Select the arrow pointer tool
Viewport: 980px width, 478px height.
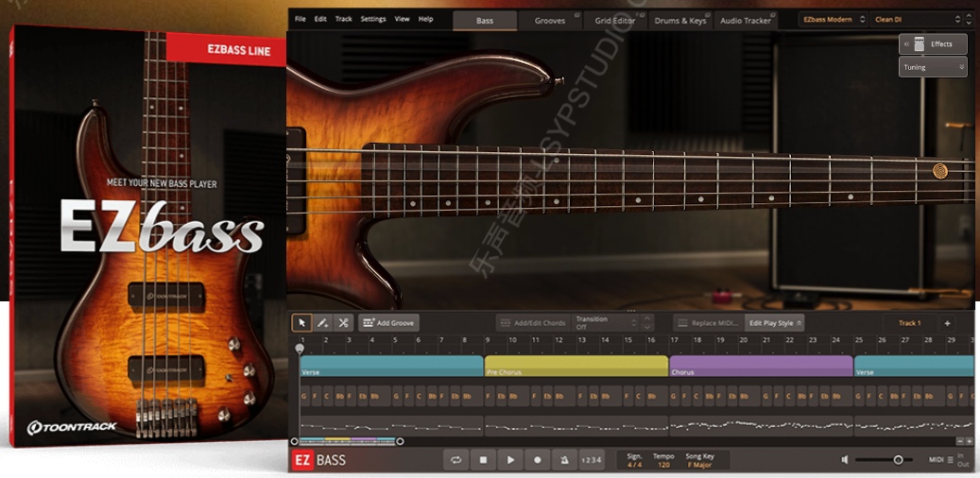[301, 323]
